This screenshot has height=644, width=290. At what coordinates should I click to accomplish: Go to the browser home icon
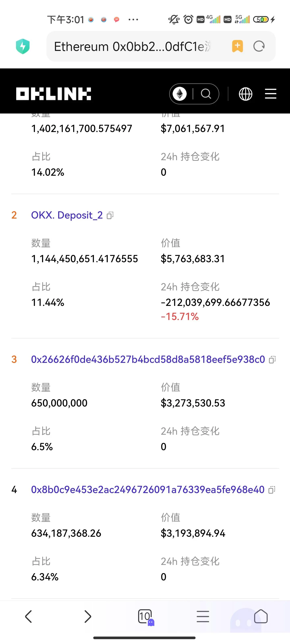(x=261, y=616)
